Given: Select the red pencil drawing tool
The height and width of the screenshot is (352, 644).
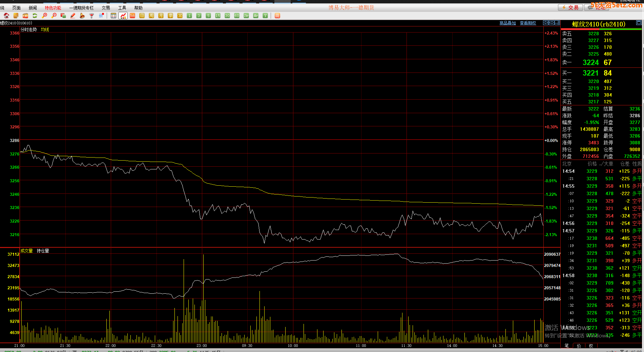Looking at the screenshot, I should click(x=73, y=16).
